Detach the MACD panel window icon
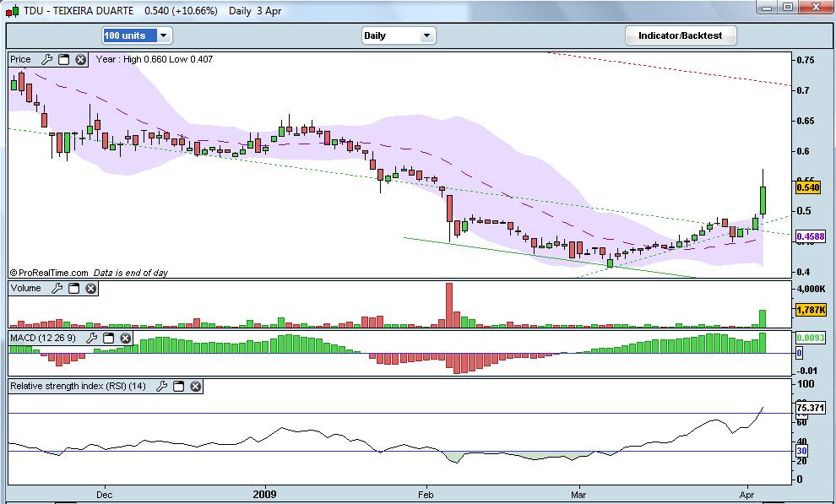The height and width of the screenshot is (504, 836). [x=108, y=338]
